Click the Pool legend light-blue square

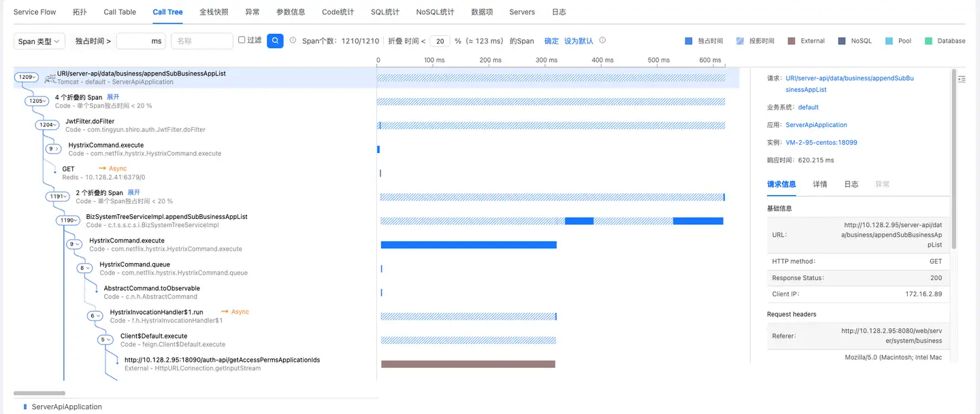click(889, 41)
